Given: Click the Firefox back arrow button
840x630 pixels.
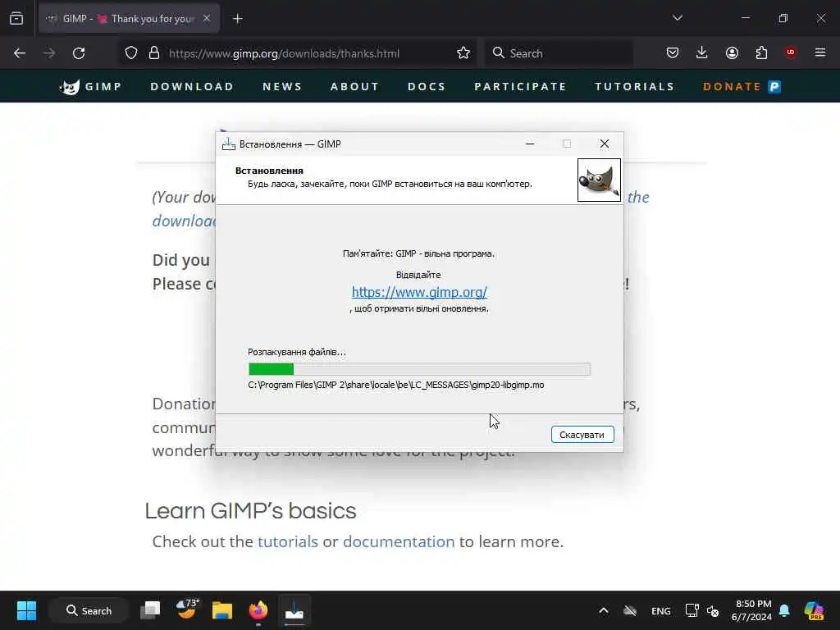Looking at the screenshot, I should click(20, 53).
